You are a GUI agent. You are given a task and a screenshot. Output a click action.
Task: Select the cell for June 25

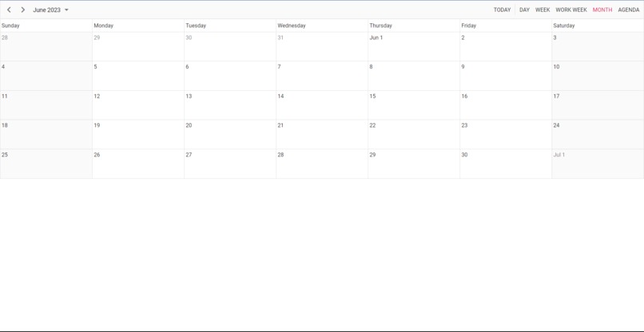46,164
